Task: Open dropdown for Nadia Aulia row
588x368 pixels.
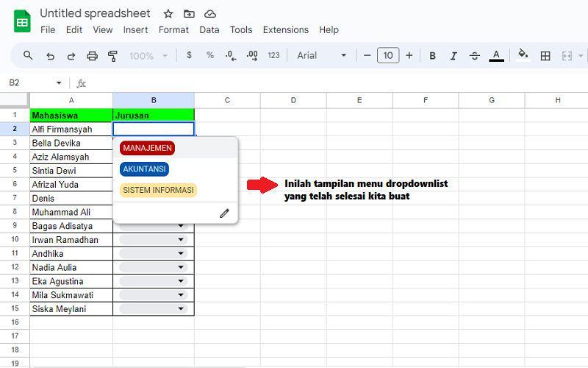Action: (181, 267)
